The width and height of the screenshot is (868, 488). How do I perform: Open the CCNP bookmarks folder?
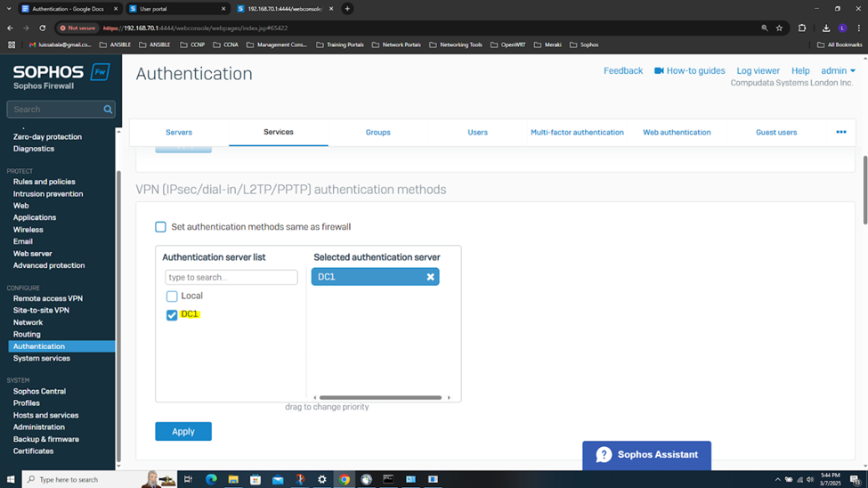coord(192,45)
